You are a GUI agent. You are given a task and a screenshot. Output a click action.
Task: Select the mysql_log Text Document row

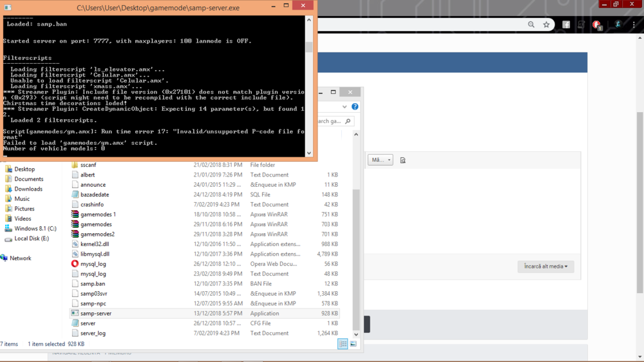205,274
